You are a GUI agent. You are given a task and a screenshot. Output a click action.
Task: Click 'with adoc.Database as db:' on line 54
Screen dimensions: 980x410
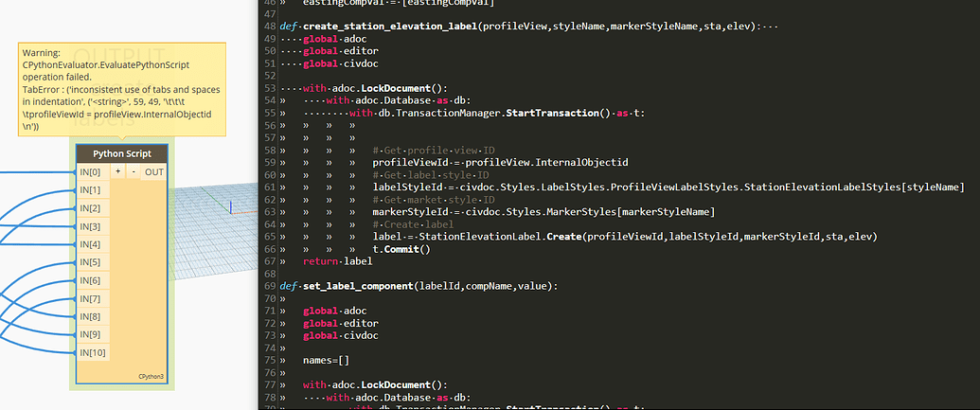click(x=398, y=100)
